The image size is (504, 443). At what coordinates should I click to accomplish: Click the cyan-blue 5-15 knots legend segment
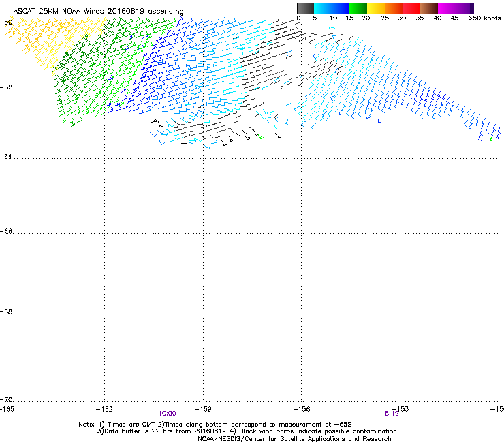tap(332, 8)
